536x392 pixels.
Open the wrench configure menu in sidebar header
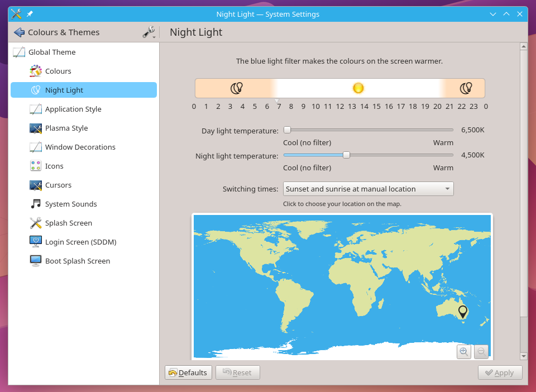(x=149, y=32)
